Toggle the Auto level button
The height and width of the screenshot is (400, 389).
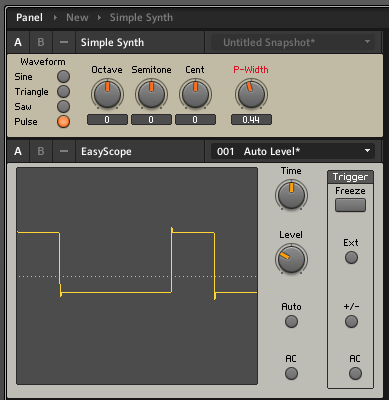pyautogui.click(x=291, y=322)
